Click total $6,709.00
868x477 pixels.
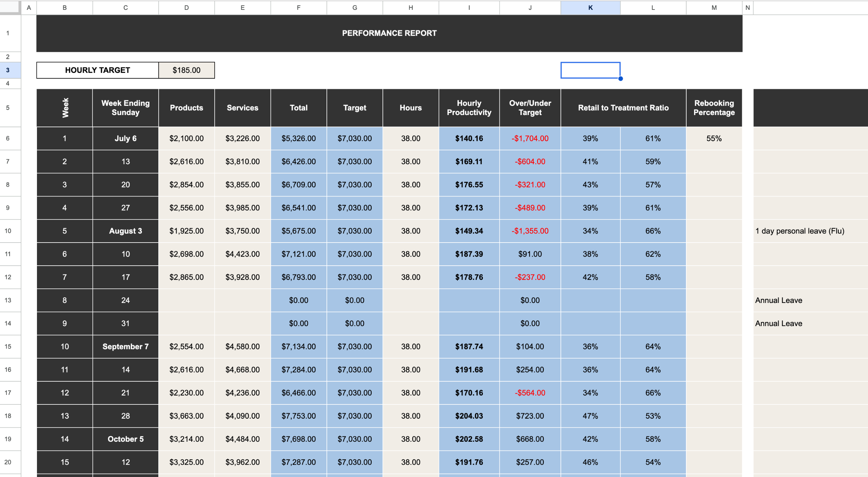click(298, 185)
